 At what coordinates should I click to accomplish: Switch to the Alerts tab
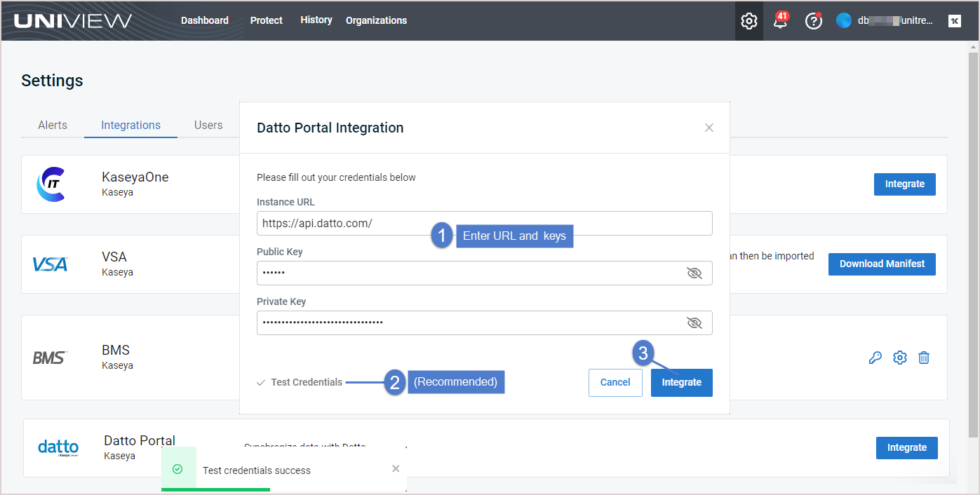53,125
